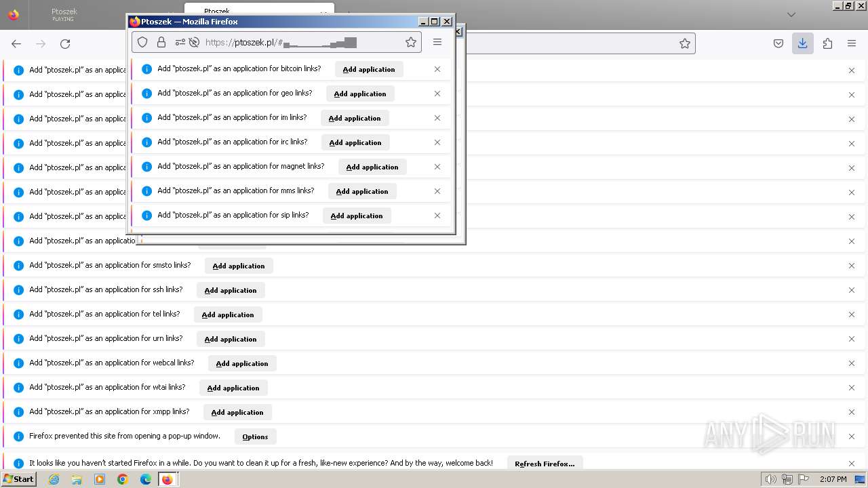Open the popup window hamburger menu
868x488 pixels.
pos(437,42)
